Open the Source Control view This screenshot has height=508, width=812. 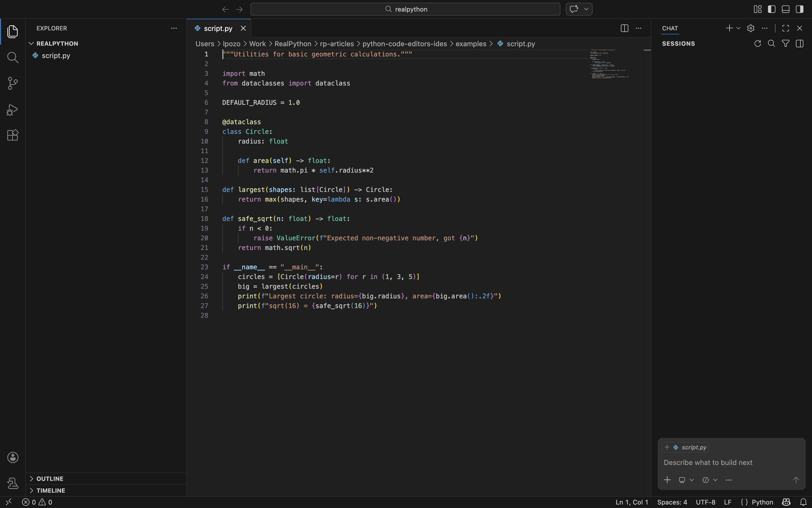click(x=12, y=83)
